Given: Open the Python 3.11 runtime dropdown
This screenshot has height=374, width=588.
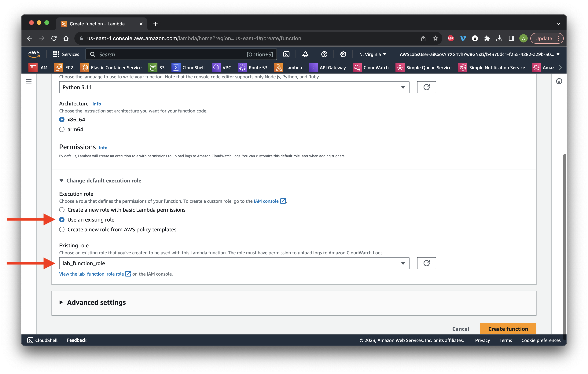Looking at the screenshot, I should pyautogui.click(x=234, y=87).
